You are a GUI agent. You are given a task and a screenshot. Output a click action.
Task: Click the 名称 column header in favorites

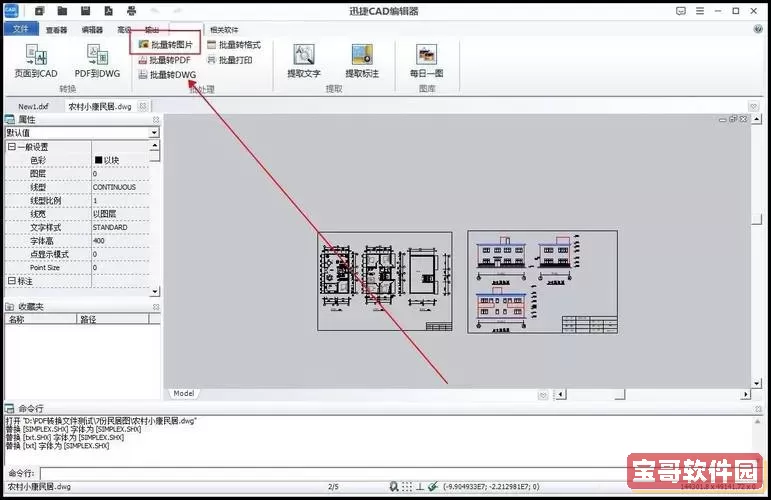click(x=40, y=320)
